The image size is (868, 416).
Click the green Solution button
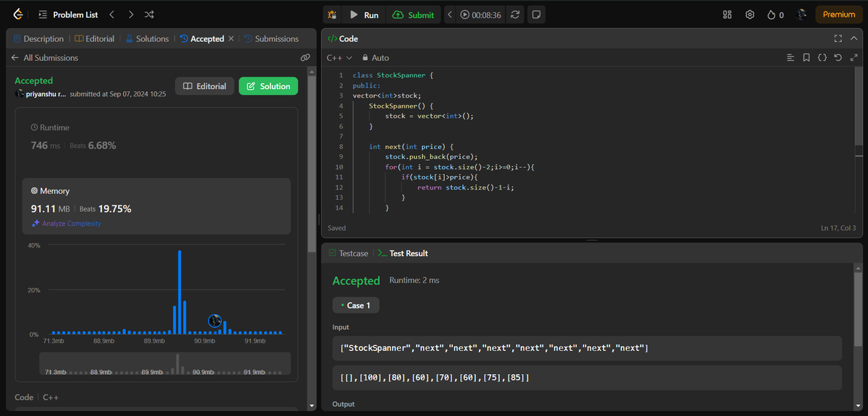268,86
